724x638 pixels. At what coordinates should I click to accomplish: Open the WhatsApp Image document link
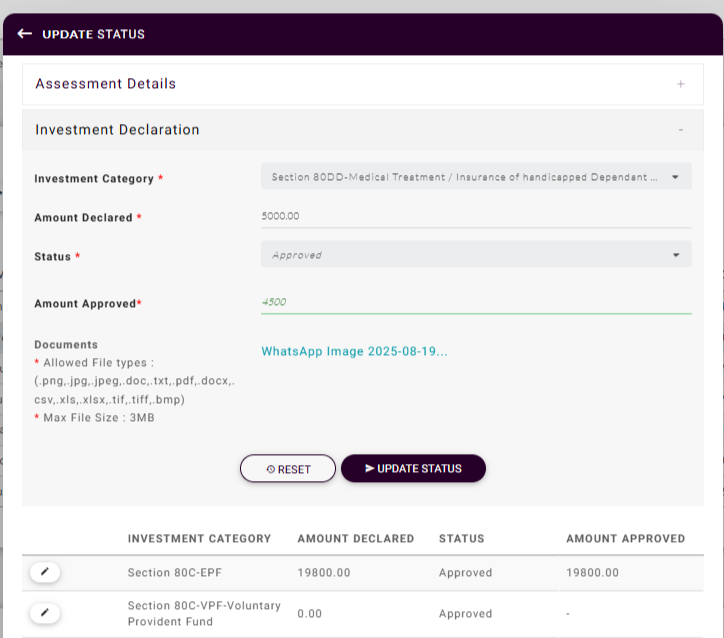click(x=354, y=352)
